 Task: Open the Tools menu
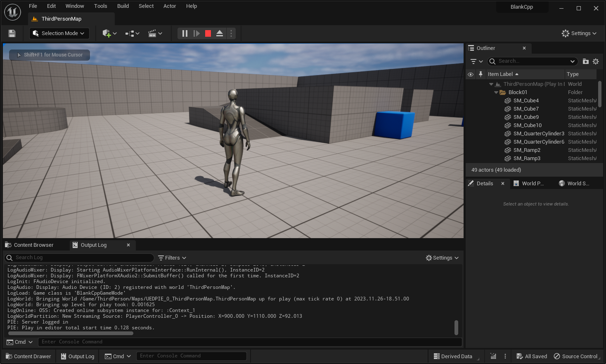[101, 6]
